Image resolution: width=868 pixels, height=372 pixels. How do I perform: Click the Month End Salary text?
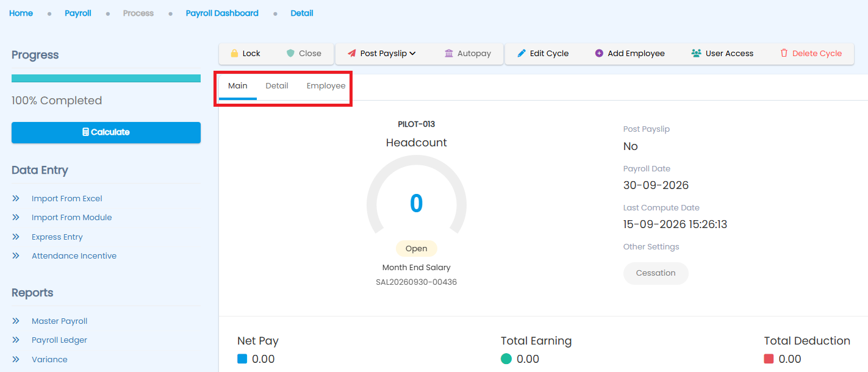pyautogui.click(x=417, y=268)
